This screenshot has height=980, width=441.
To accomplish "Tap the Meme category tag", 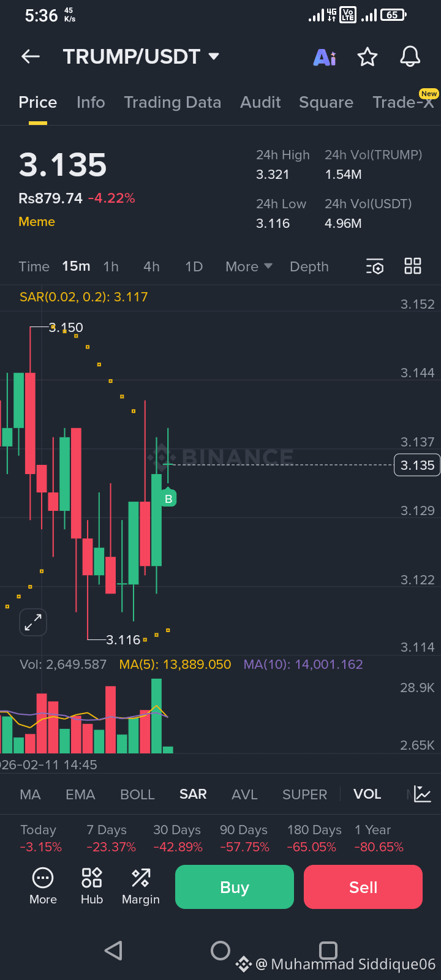I will [x=37, y=222].
